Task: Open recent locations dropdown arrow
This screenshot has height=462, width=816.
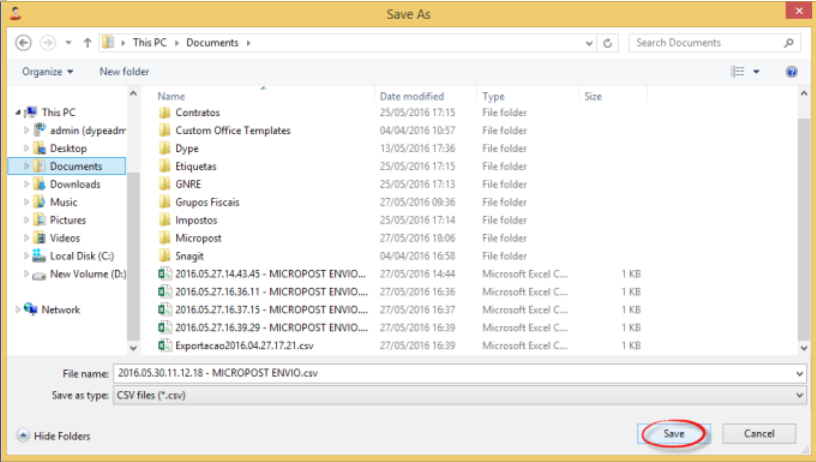Action: tap(68, 43)
